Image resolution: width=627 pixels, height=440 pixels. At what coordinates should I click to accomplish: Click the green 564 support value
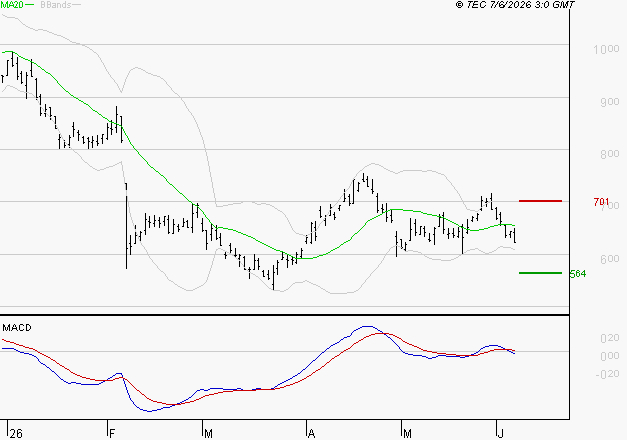tap(578, 274)
